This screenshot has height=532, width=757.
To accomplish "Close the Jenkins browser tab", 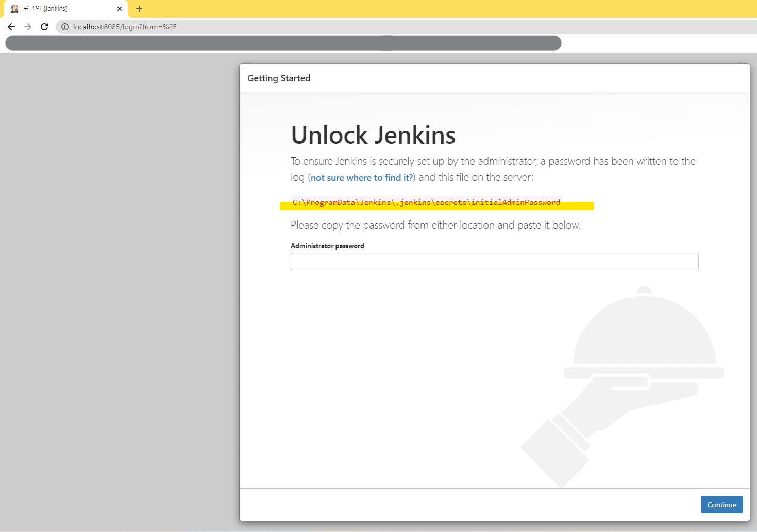I will (120, 9).
